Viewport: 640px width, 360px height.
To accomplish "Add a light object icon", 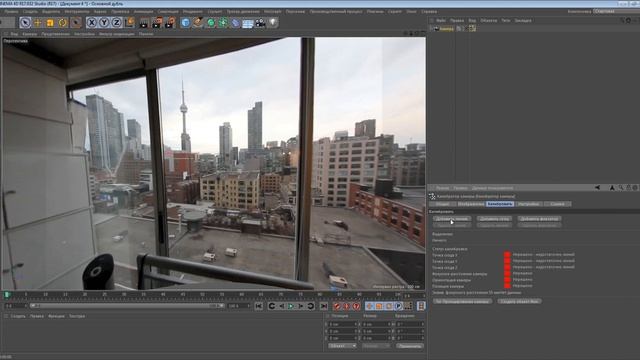I will coord(273,22).
